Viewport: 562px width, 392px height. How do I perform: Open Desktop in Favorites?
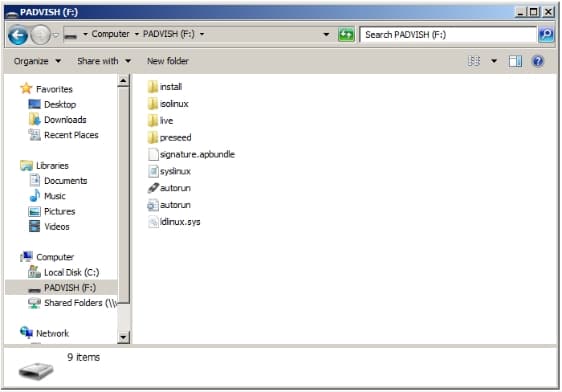[60, 105]
